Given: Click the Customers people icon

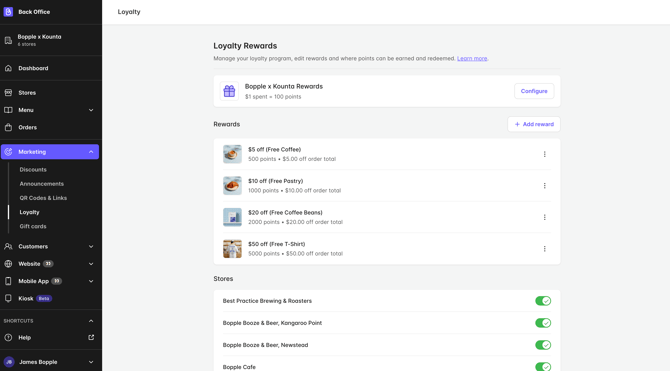Looking at the screenshot, I should pyautogui.click(x=8, y=246).
